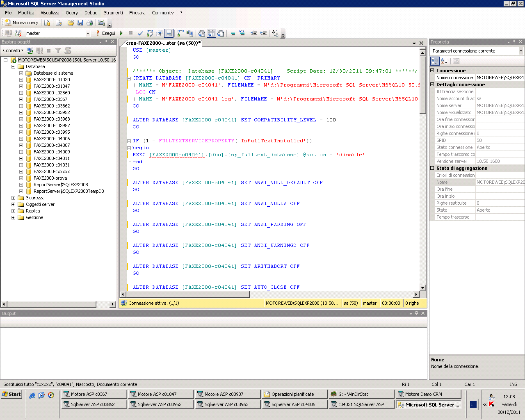This screenshot has height=420, width=525.
Task: Click the Nuova query toolbar button
Action: (22, 23)
